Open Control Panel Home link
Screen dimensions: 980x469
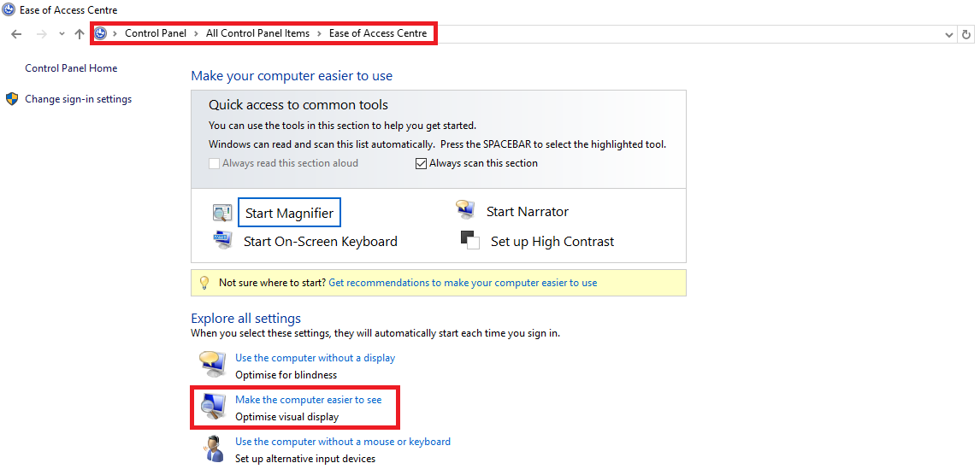tap(71, 68)
